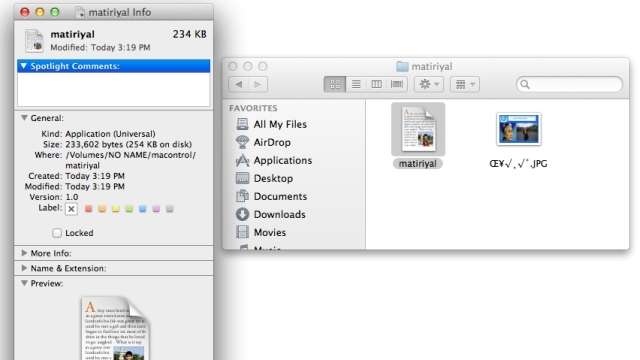Open Downloads in Finder sidebar
Image resolution: width=640 pixels, height=360 pixels.
pyautogui.click(x=271, y=214)
